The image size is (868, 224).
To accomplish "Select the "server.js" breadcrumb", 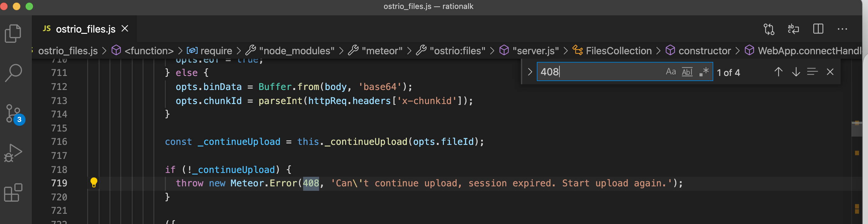I will click(529, 51).
